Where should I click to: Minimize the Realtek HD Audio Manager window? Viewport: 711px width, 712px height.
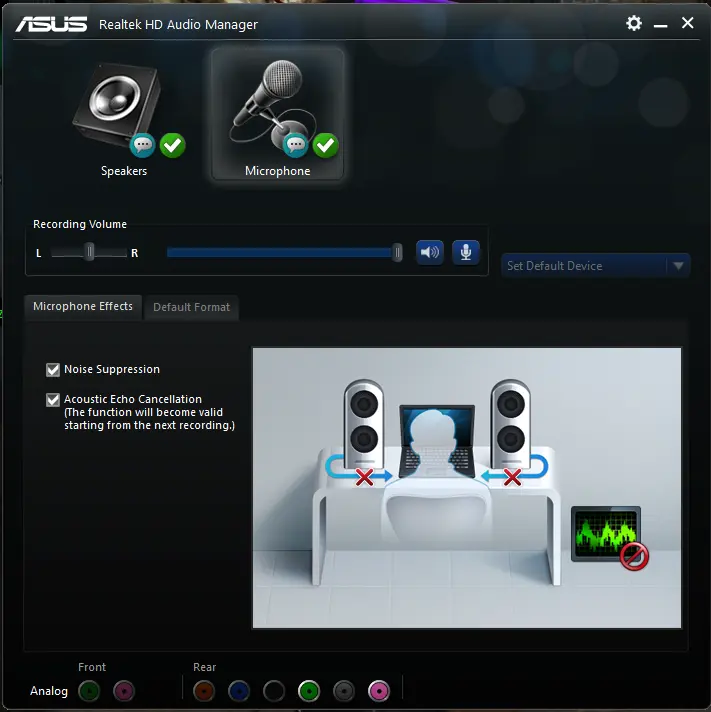(661, 24)
